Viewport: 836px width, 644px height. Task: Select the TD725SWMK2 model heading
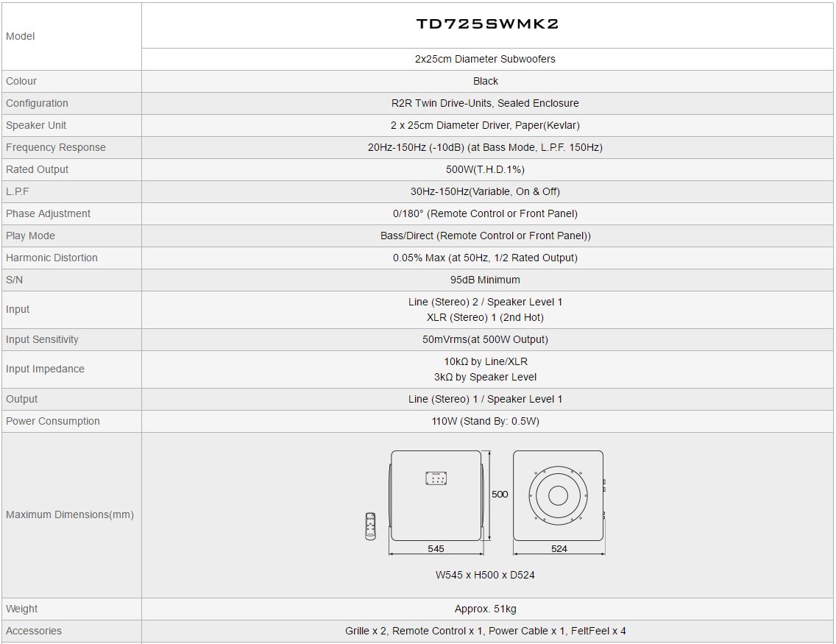486,24
